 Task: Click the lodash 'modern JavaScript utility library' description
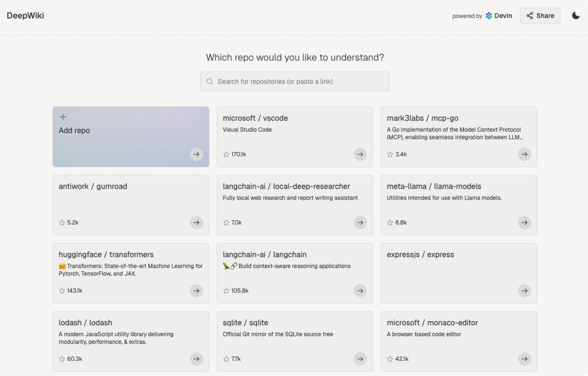click(x=116, y=338)
